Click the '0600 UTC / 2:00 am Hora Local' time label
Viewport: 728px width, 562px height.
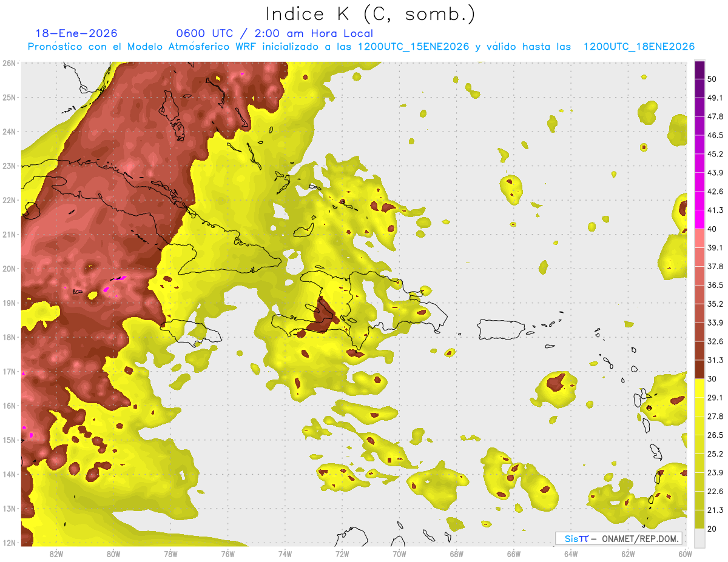pos(275,33)
